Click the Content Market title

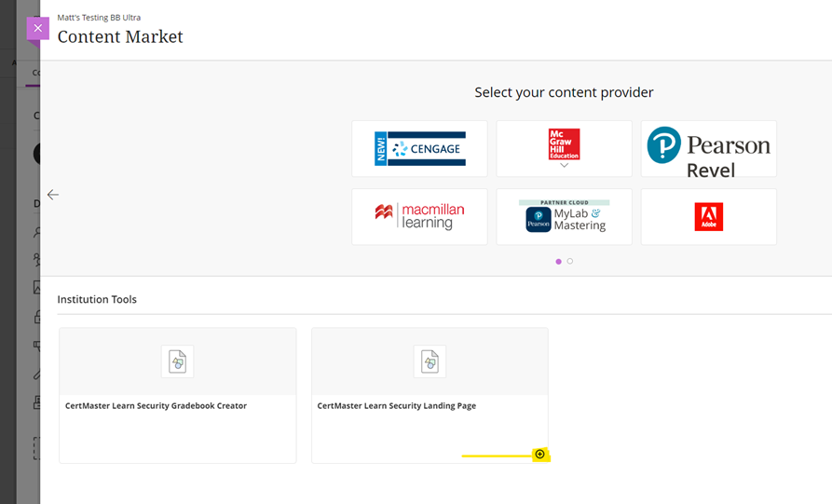click(120, 36)
